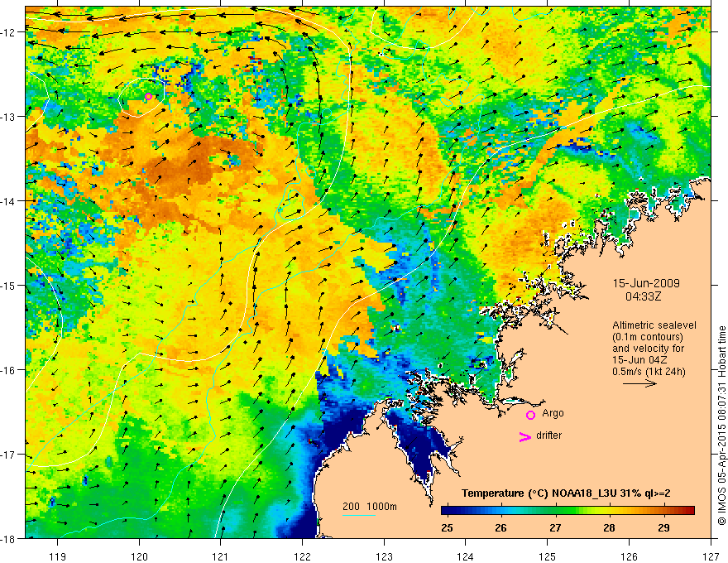Click the 120 longitude axis label

coord(139,556)
